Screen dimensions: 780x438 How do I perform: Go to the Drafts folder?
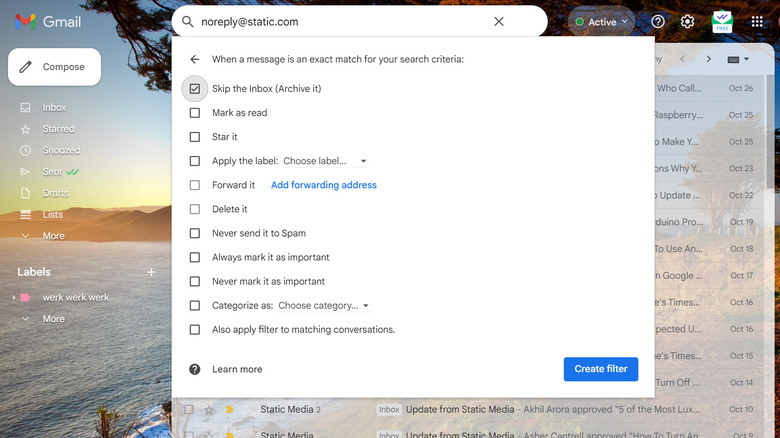56,193
